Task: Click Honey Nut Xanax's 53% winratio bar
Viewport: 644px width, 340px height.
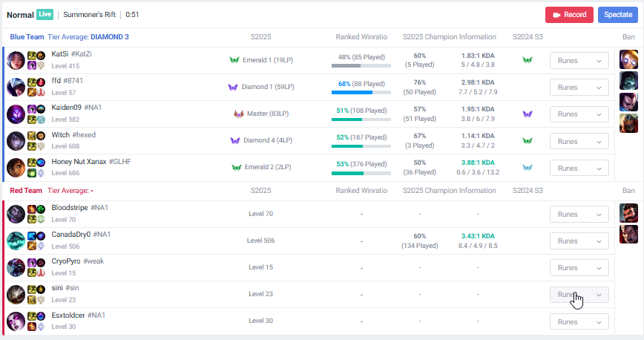Action: click(361, 173)
